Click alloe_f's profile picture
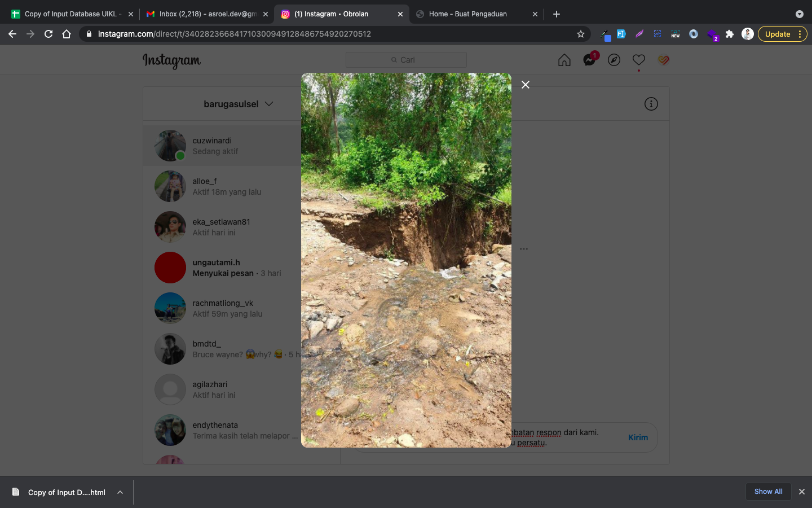Viewport: 812px width, 508px height. pyautogui.click(x=170, y=186)
